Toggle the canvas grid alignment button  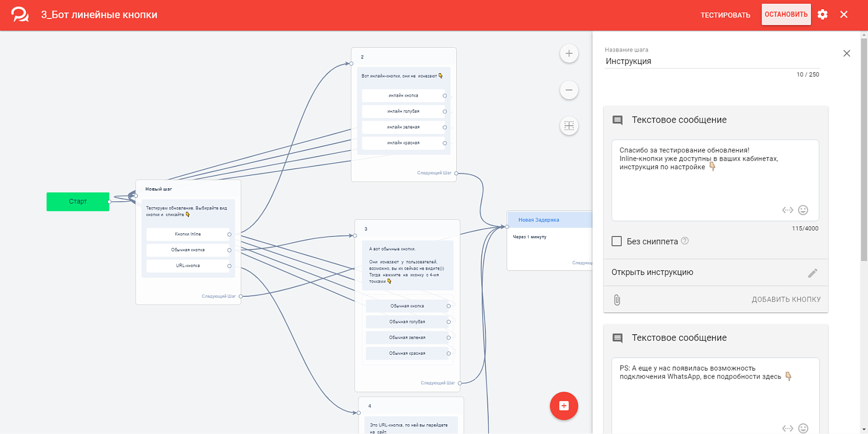[x=569, y=126]
